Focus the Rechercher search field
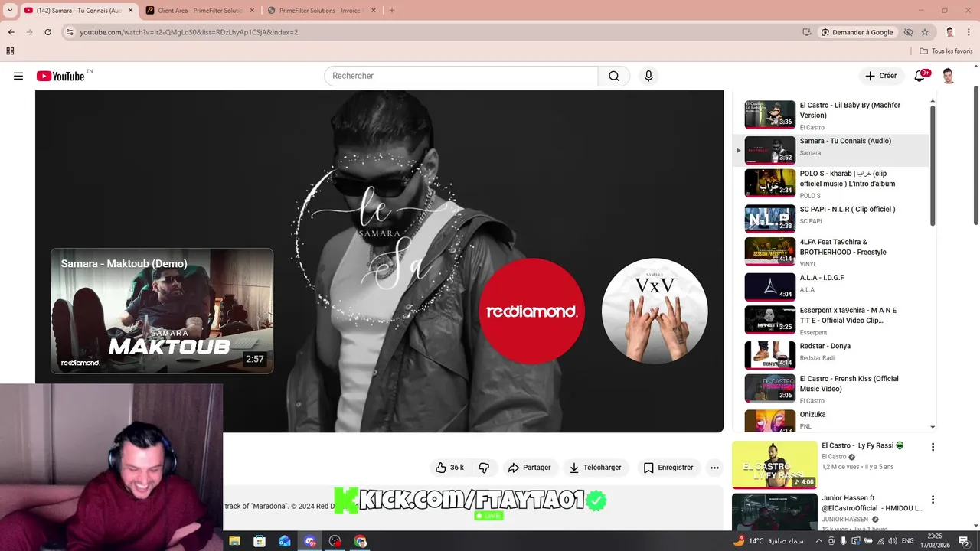The height and width of the screenshot is (551, 980). pyautogui.click(x=461, y=76)
